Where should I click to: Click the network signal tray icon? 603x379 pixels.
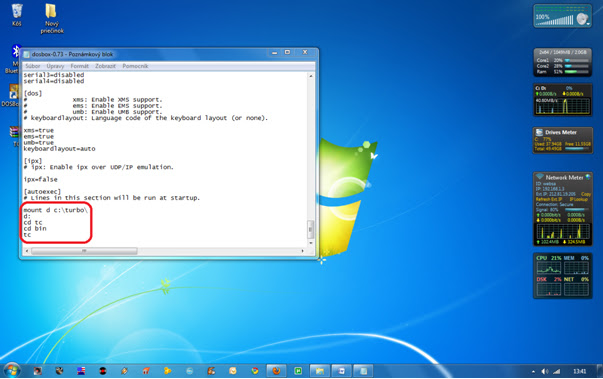[556, 371]
